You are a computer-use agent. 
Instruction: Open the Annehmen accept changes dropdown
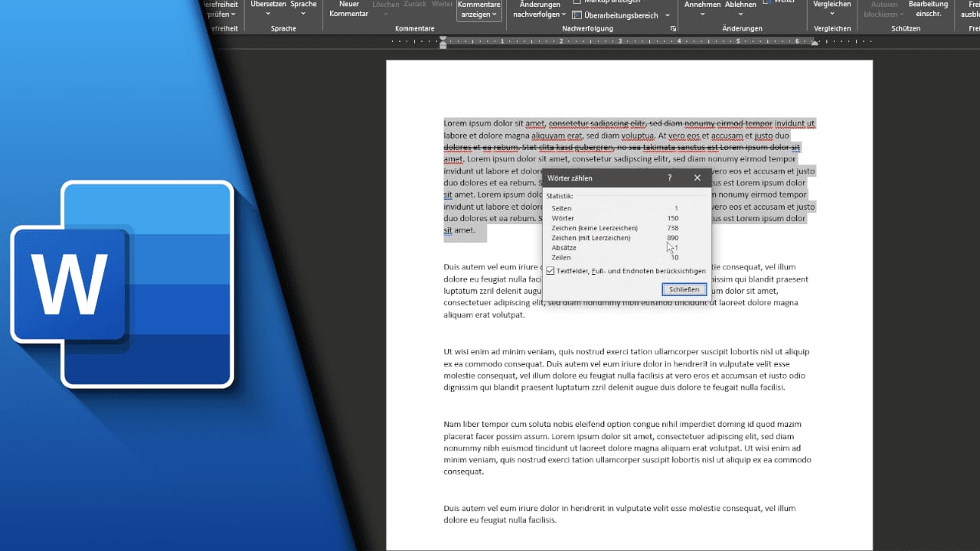pyautogui.click(x=702, y=9)
